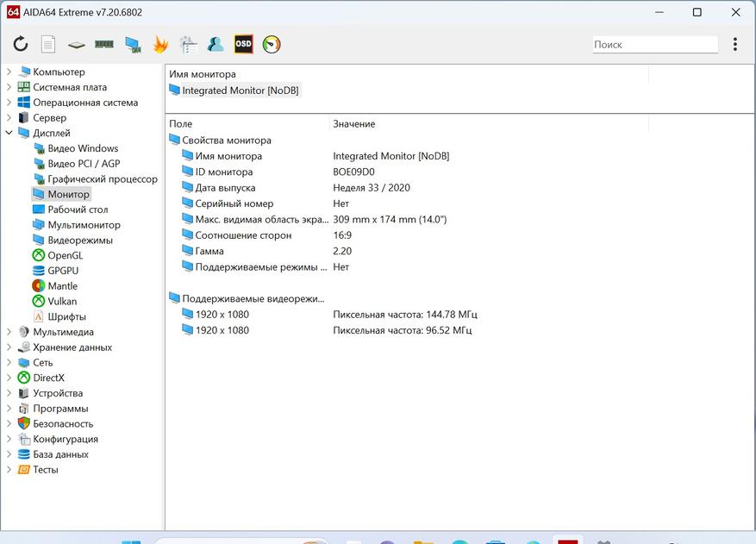The width and height of the screenshot is (756, 544).
Task: Open the three-dot options menu
Action: (x=734, y=44)
